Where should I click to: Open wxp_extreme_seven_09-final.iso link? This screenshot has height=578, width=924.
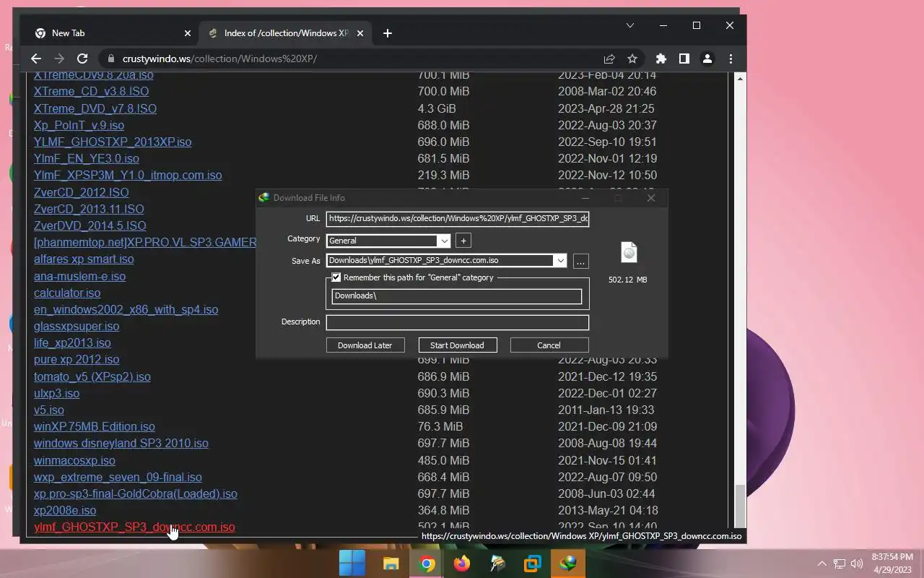pos(118,477)
